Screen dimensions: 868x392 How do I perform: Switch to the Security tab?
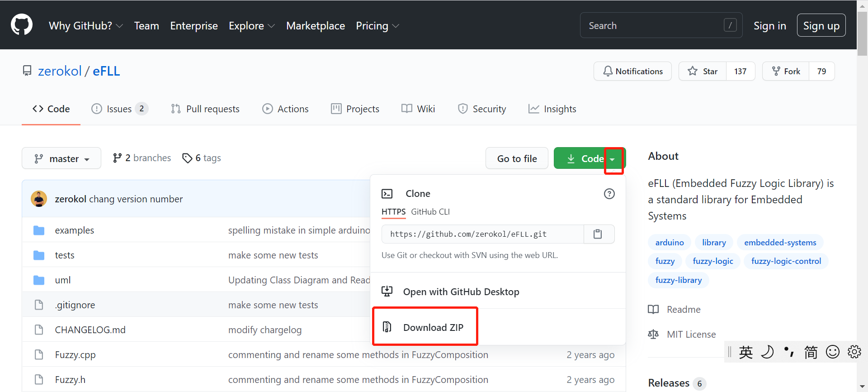482,109
